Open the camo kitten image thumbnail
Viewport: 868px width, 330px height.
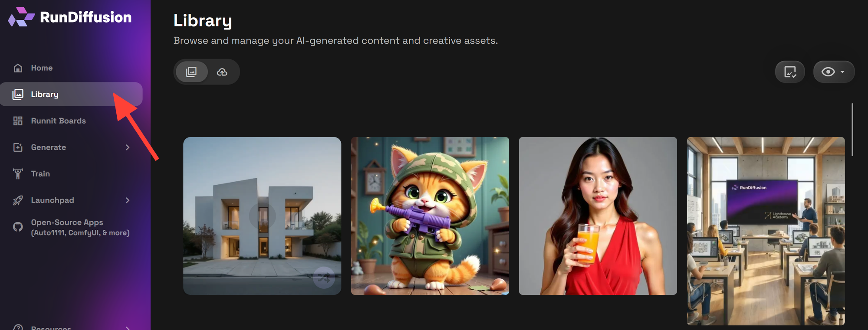tap(430, 216)
